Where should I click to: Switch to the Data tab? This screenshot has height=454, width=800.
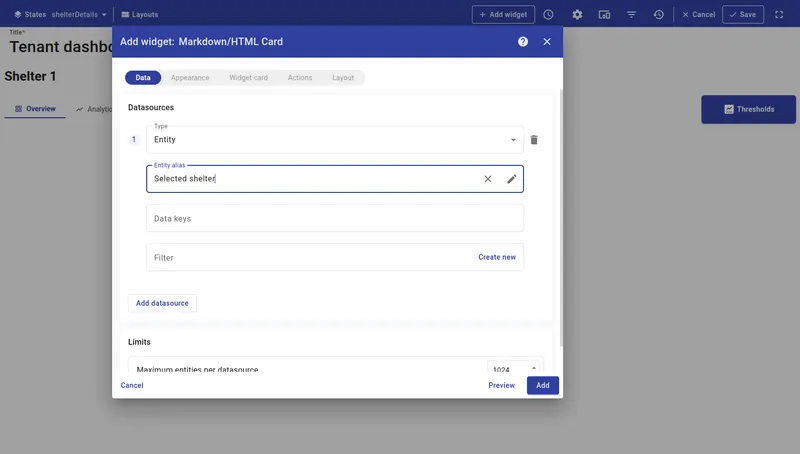pyautogui.click(x=143, y=78)
